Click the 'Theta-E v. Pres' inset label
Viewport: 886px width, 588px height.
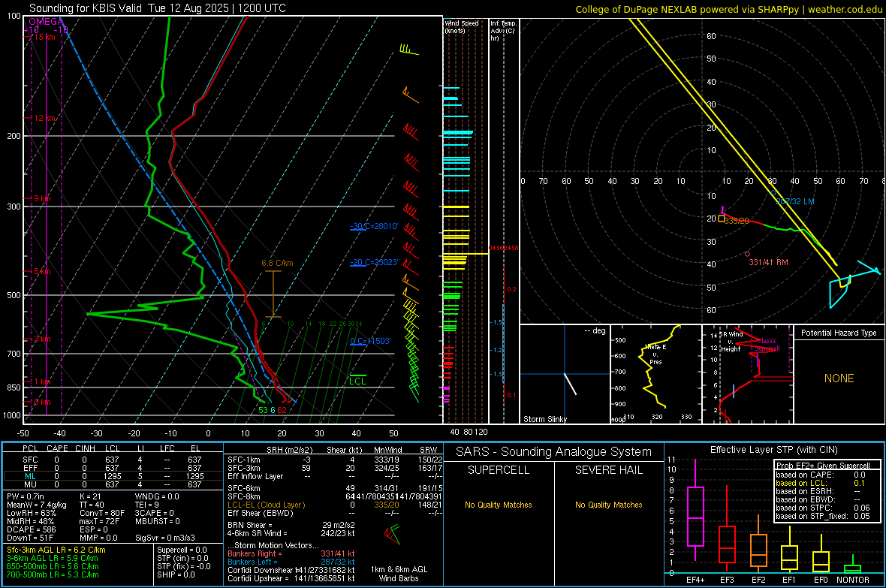655,354
